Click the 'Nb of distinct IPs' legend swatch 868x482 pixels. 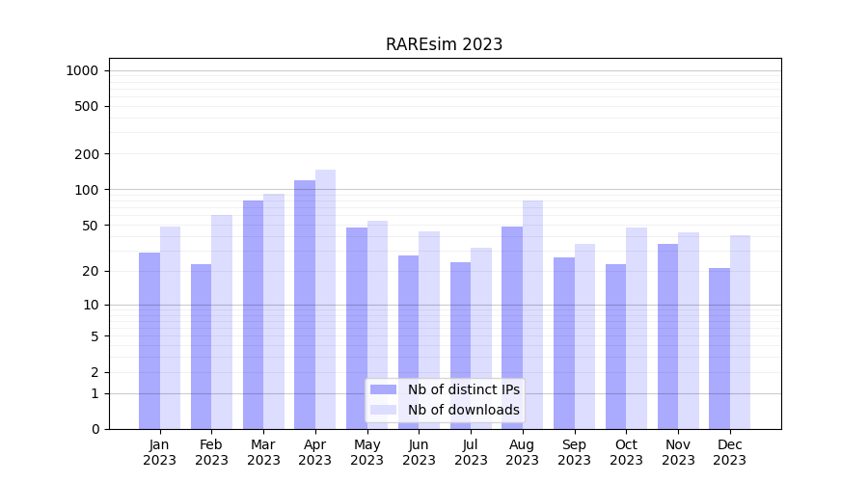point(383,389)
